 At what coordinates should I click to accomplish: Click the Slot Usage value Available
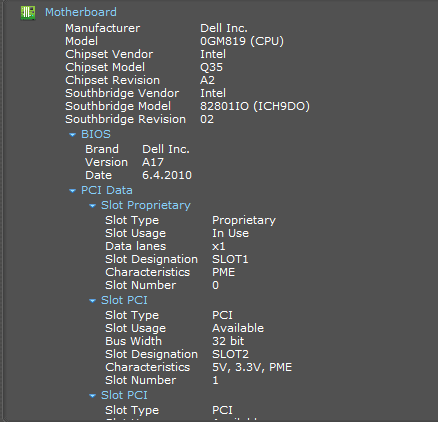point(238,328)
